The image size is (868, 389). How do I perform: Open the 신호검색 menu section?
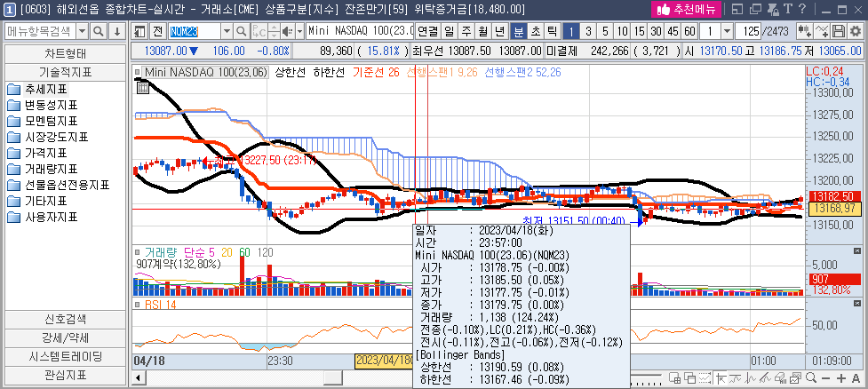pyautogui.click(x=66, y=319)
